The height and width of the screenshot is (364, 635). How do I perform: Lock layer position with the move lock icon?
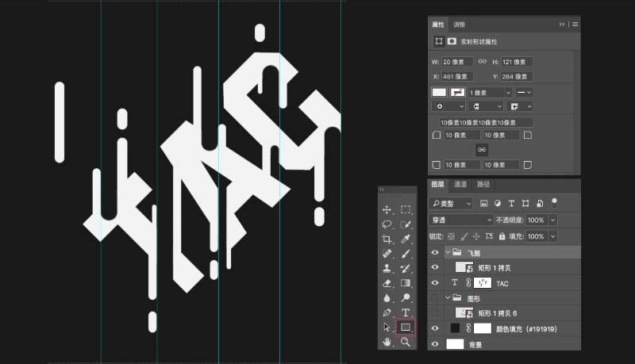[477, 236]
